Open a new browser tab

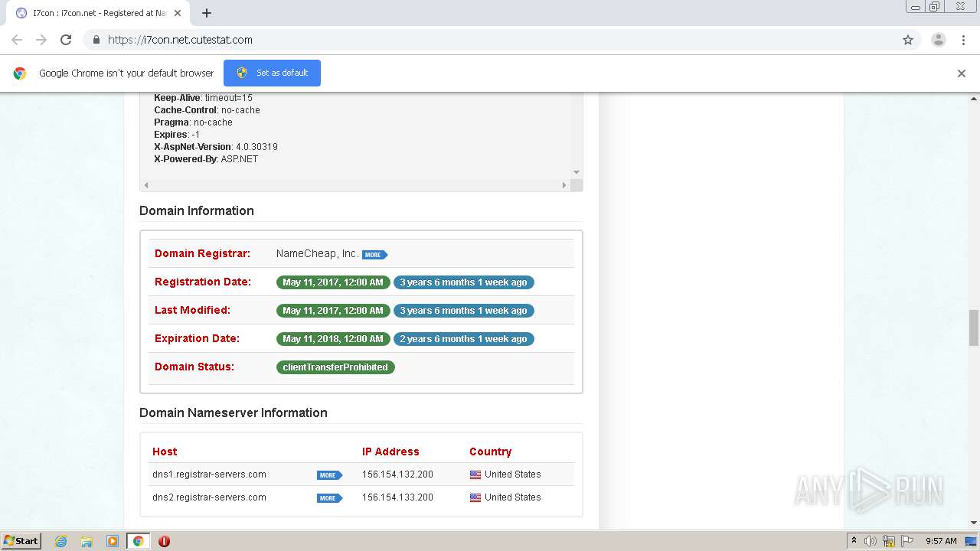click(x=207, y=13)
